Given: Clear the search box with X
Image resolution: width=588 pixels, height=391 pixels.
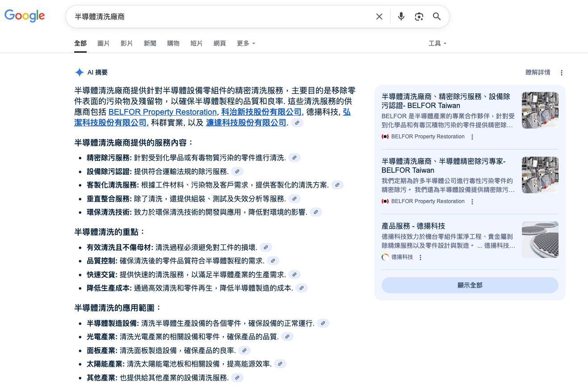Looking at the screenshot, I should 379,17.
